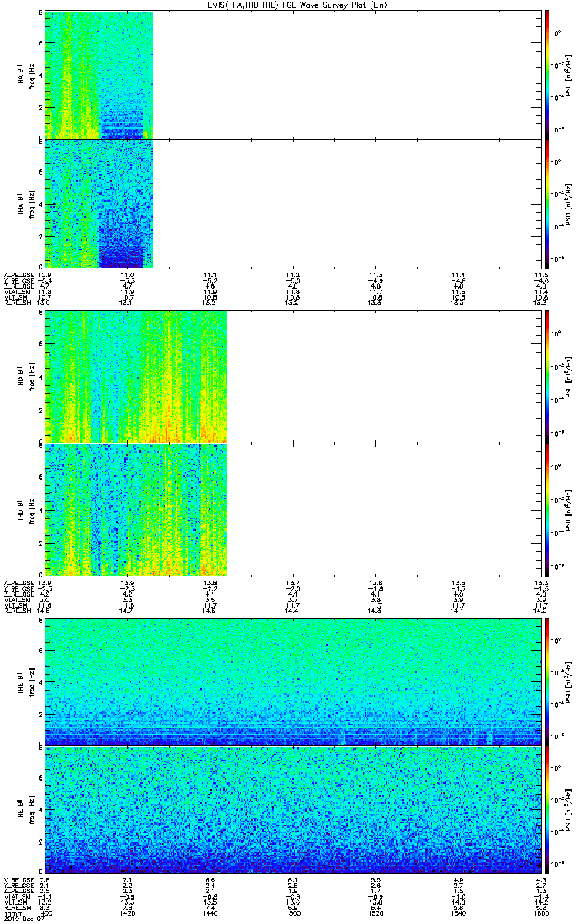Click the 1600 time tick label
The height and width of the screenshot is (924, 578).
[x=540, y=913]
